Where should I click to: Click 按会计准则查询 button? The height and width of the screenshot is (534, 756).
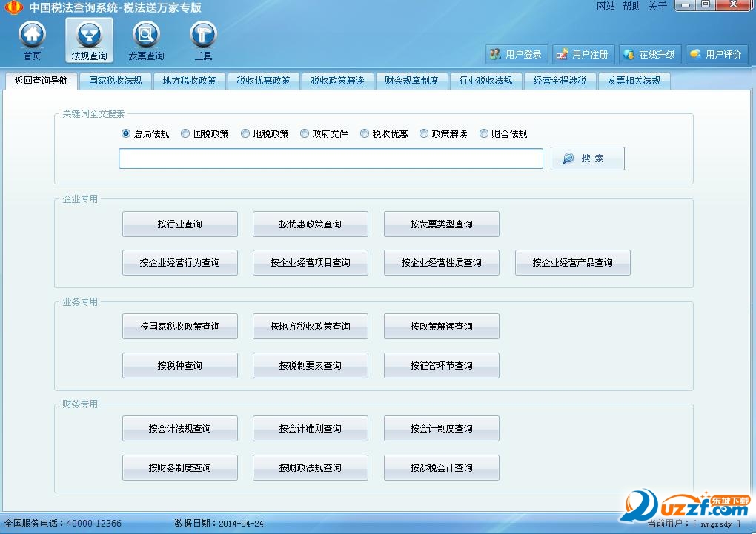tap(311, 428)
